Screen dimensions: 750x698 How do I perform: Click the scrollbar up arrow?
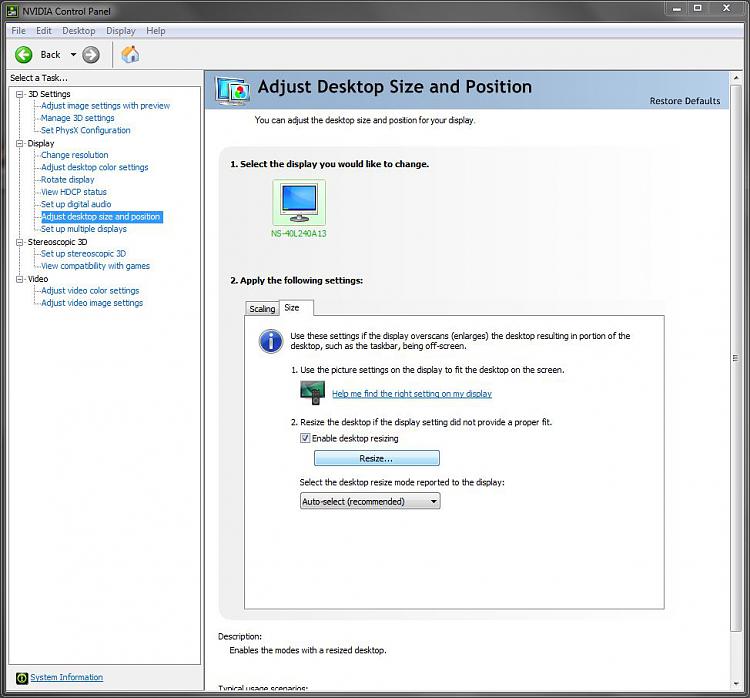pos(736,78)
